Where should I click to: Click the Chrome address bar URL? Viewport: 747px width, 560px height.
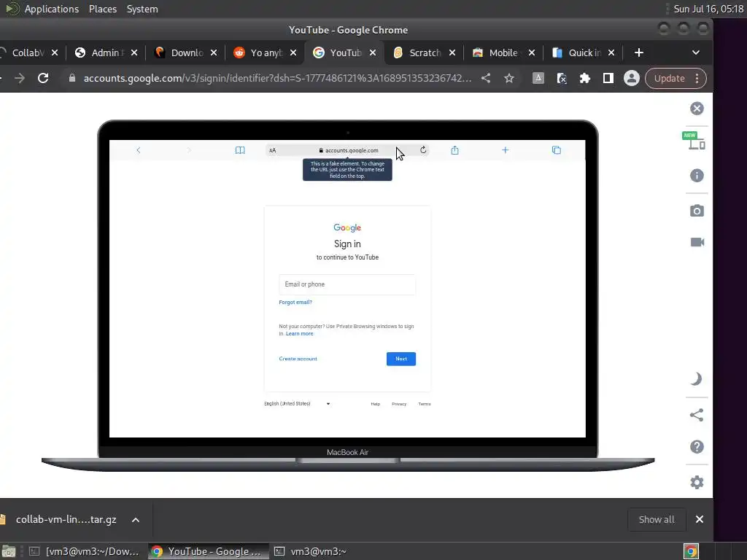tap(277, 78)
